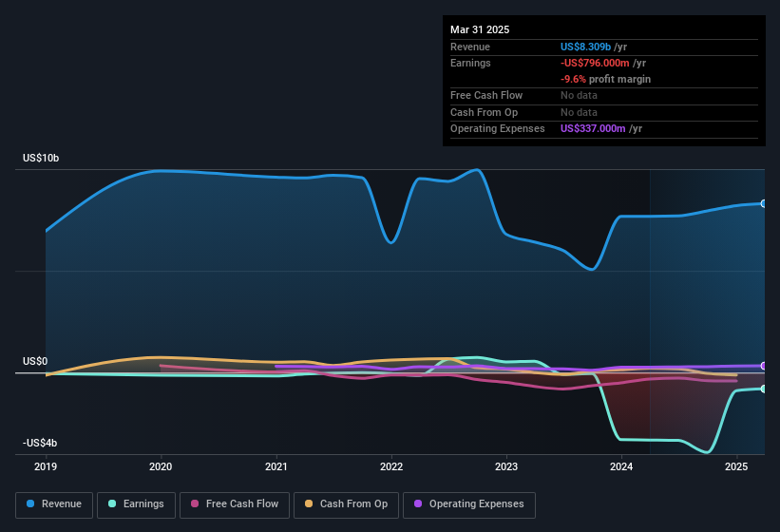Click the Operating Expenses label in the tooltip
780x532 pixels.
[498, 129]
